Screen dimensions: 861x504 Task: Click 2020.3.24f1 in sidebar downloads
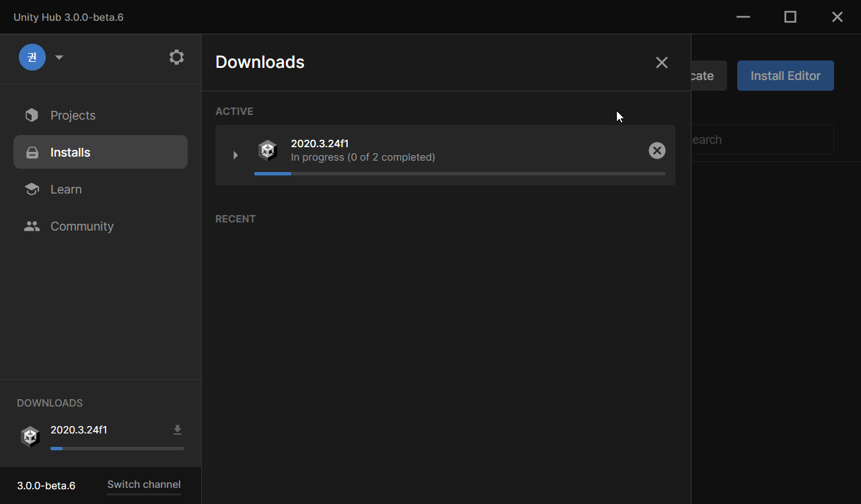tap(79, 430)
